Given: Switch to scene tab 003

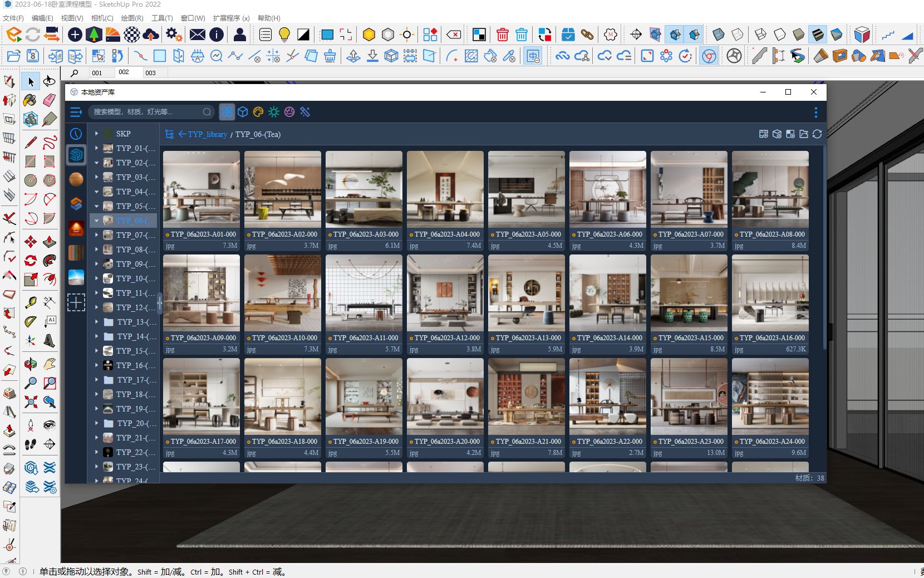Looking at the screenshot, I should [151, 73].
